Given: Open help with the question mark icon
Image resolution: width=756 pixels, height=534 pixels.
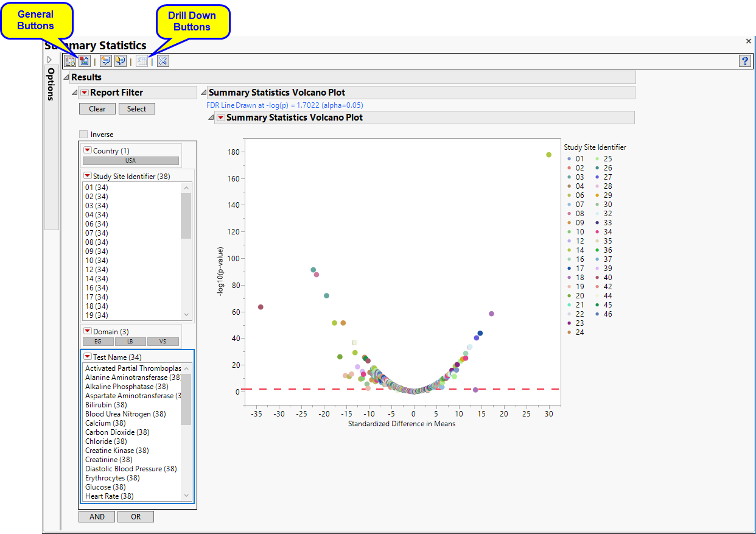Looking at the screenshot, I should point(745,61).
